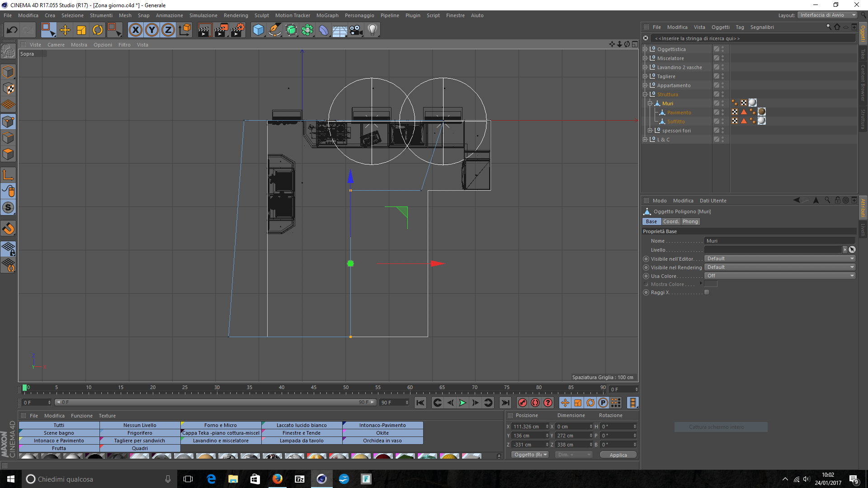Click the Light object bulb icon
This screenshot has width=868, height=488.
tap(372, 30)
